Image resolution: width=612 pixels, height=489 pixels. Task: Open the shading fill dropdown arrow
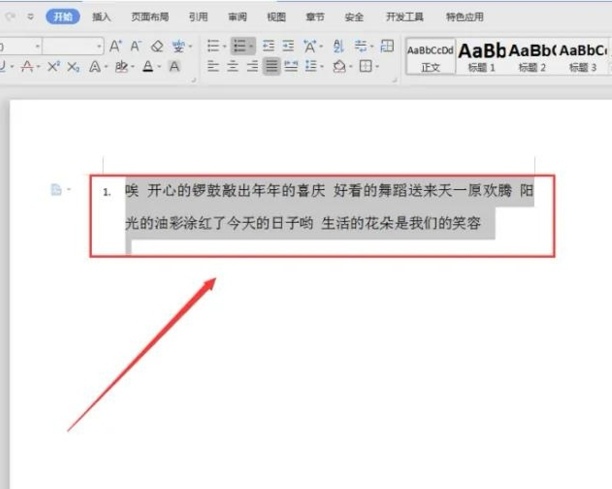tap(350, 67)
